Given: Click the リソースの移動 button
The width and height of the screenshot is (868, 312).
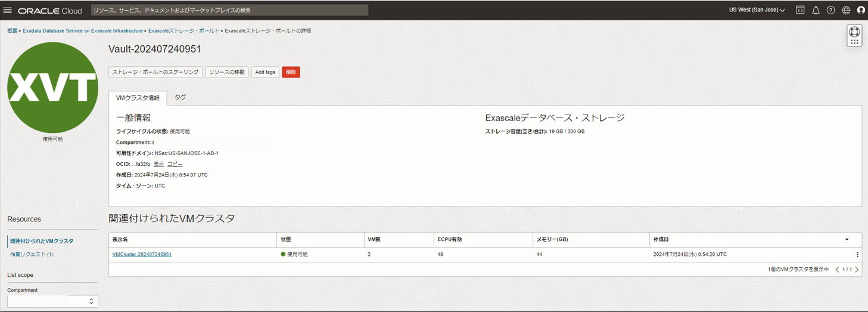Looking at the screenshot, I should tap(226, 72).
